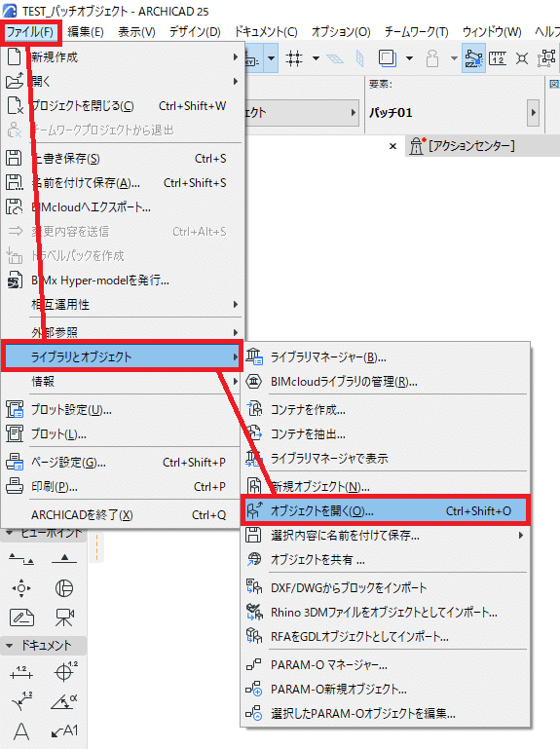Choose RFAをGDLオブジェクトとしてインポート
Viewport: 560px width, 749px height.
click(385, 637)
